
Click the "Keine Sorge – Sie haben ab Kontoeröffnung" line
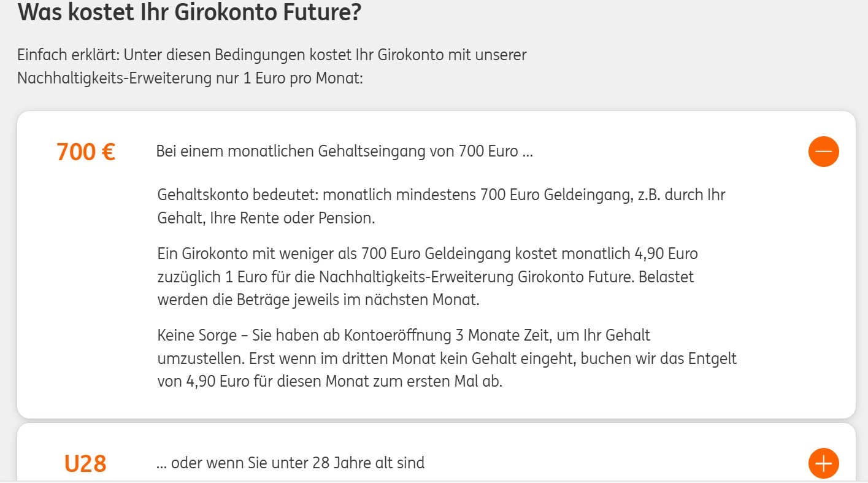tap(404, 335)
